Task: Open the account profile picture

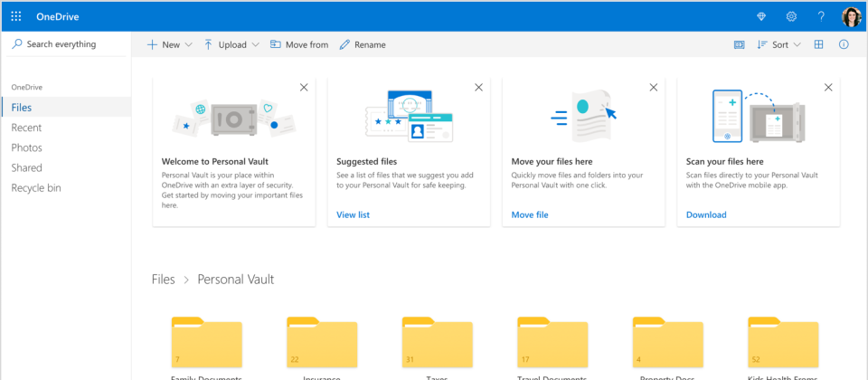Action: pyautogui.click(x=851, y=16)
